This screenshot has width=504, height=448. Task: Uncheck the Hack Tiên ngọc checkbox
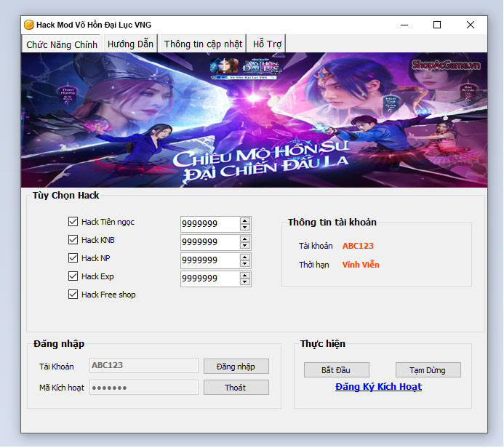[73, 221]
